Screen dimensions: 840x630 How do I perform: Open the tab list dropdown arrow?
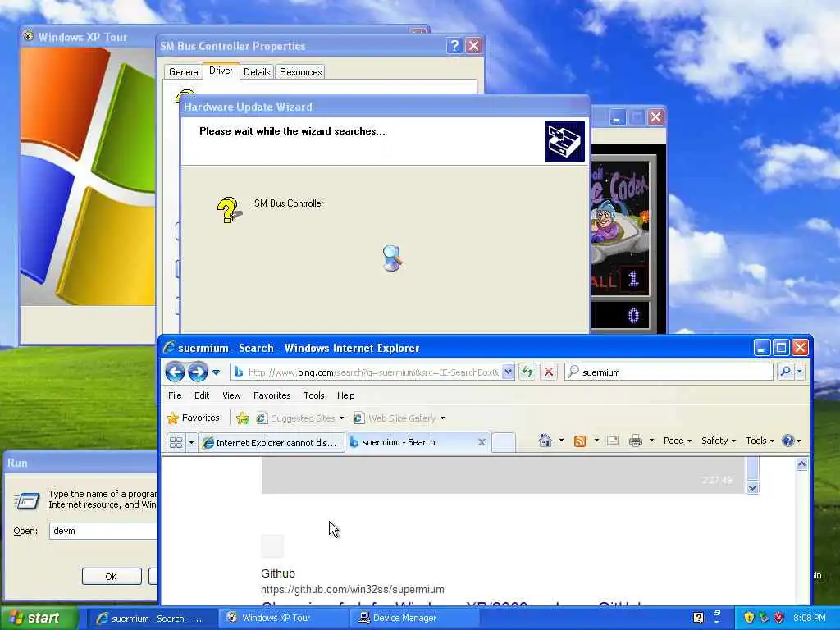click(x=191, y=442)
